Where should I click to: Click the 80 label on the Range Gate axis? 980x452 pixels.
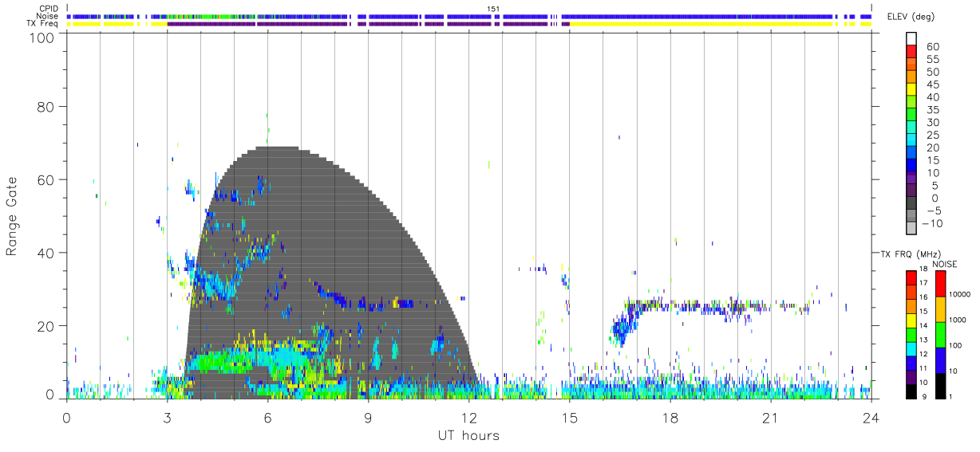pos(45,106)
